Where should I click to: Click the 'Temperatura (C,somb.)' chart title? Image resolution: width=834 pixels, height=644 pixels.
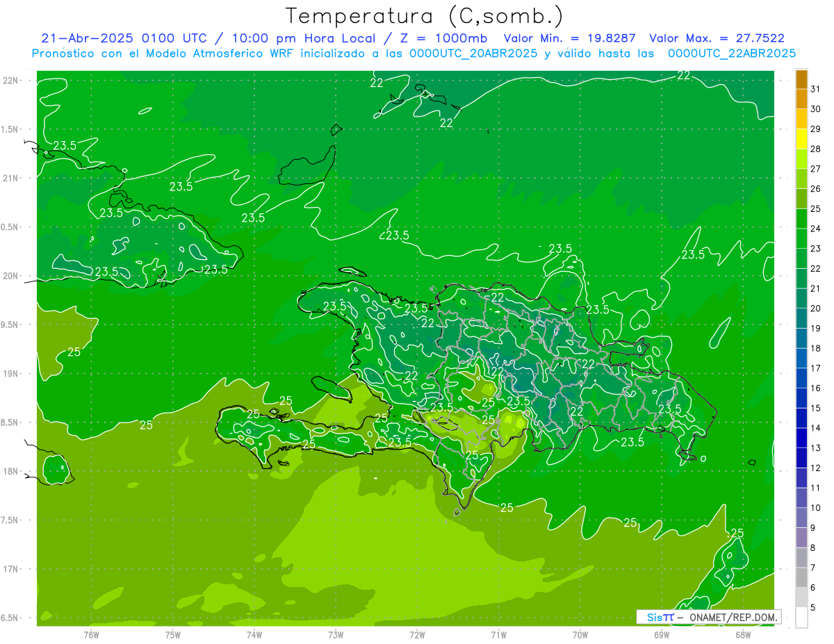(x=425, y=16)
